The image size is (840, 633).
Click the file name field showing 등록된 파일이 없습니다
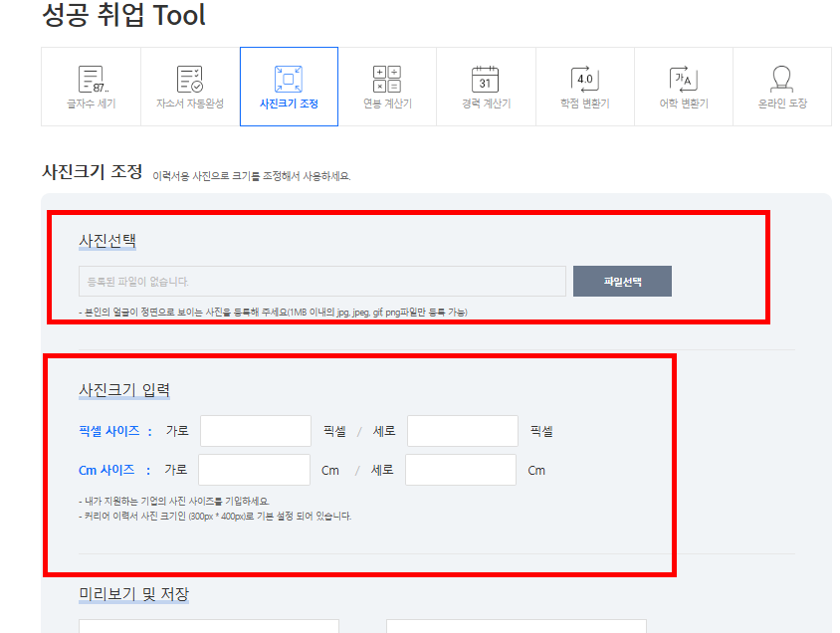322,282
